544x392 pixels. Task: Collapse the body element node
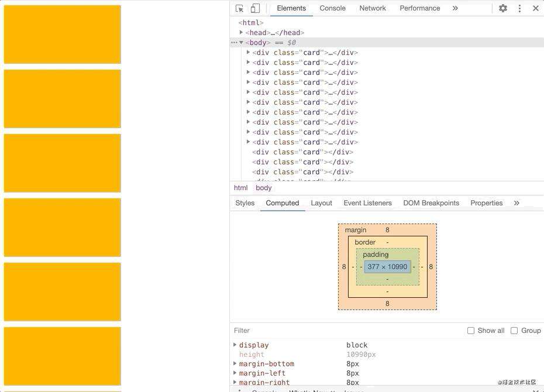tap(241, 42)
